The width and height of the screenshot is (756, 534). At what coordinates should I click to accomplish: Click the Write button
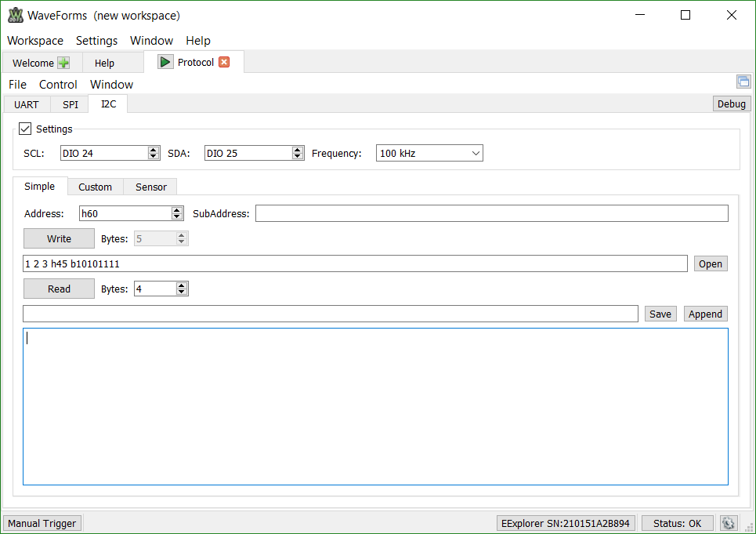pos(59,239)
